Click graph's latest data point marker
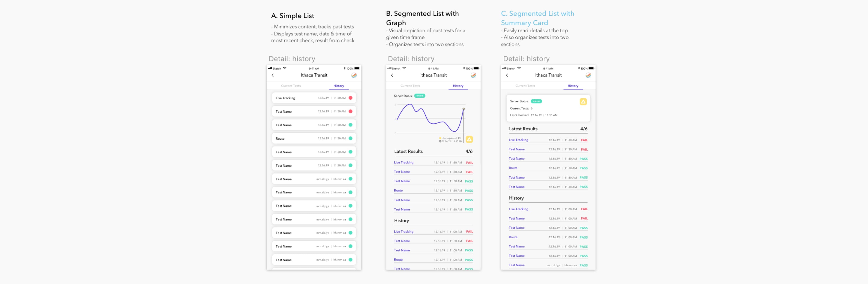Screen dimensions: 868x284 pyautogui.click(x=463, y=109)
